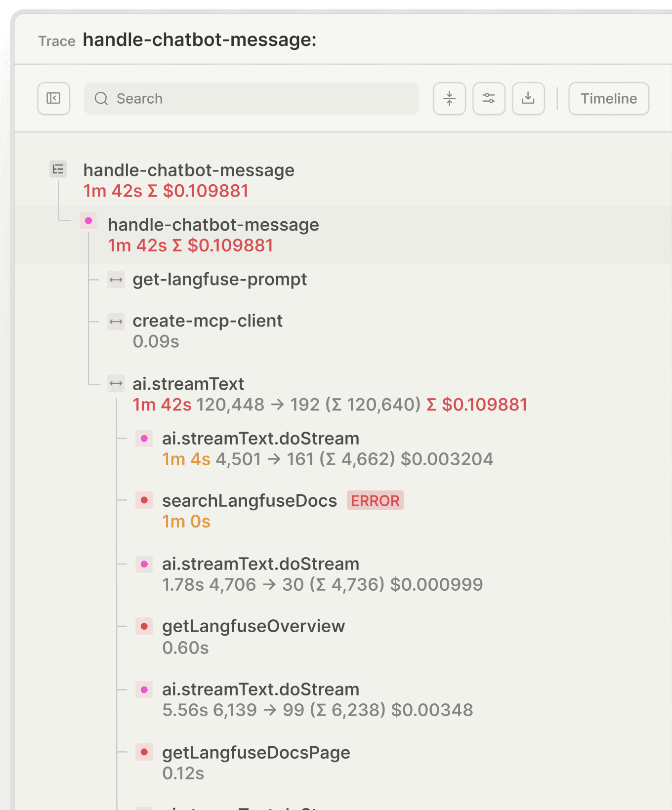Screen dimensions: 672x810
Task: Open the get-langfuse-prompt span
Action: (219, 280)
